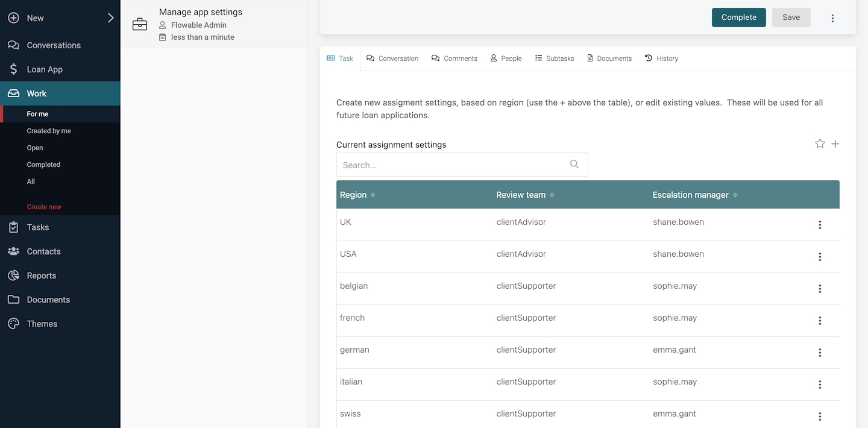Click the Conversations chat bubbles icon
Viewport: 868px width, 428px height.
pyautogui.click(x=13, y=45)
